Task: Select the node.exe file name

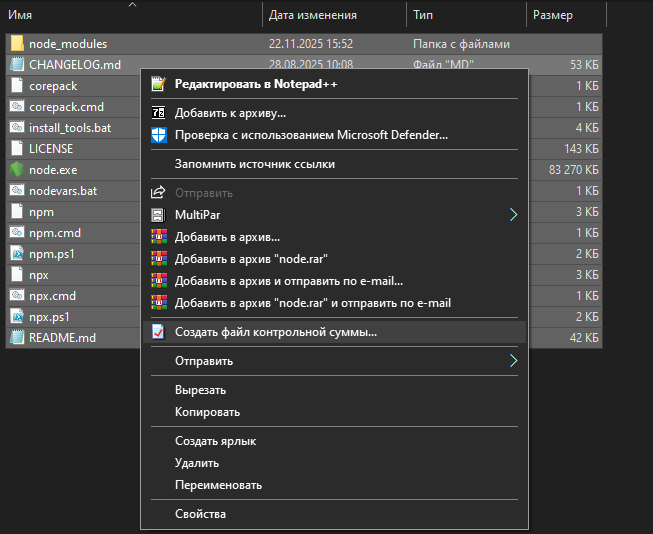Action: [x=53, y=170]
